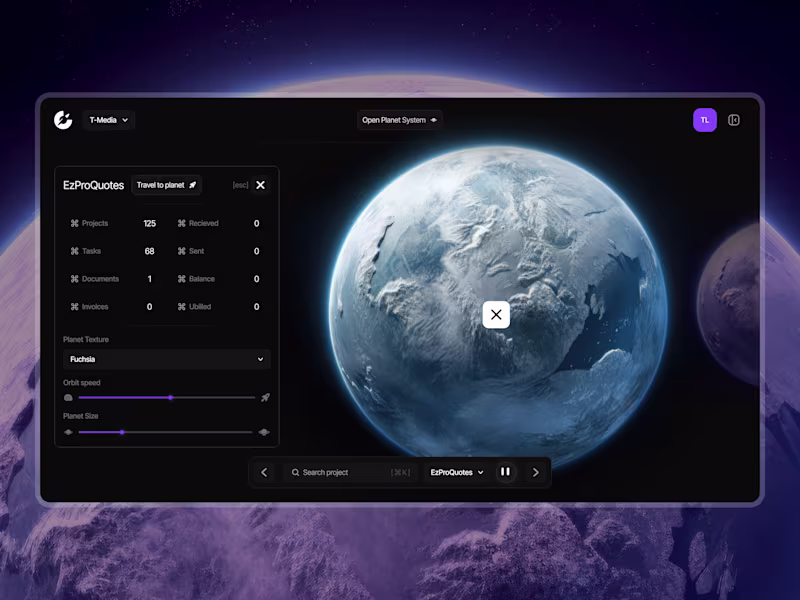Click the neighboring planet on the right
The width and height of the screenshot is (800, 600).
[729, 304]
